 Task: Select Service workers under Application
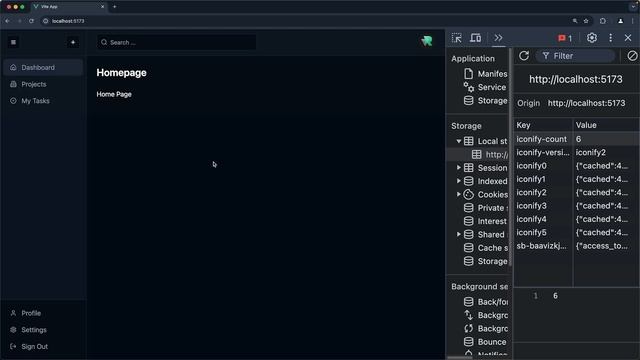click(x=486, y=87)
